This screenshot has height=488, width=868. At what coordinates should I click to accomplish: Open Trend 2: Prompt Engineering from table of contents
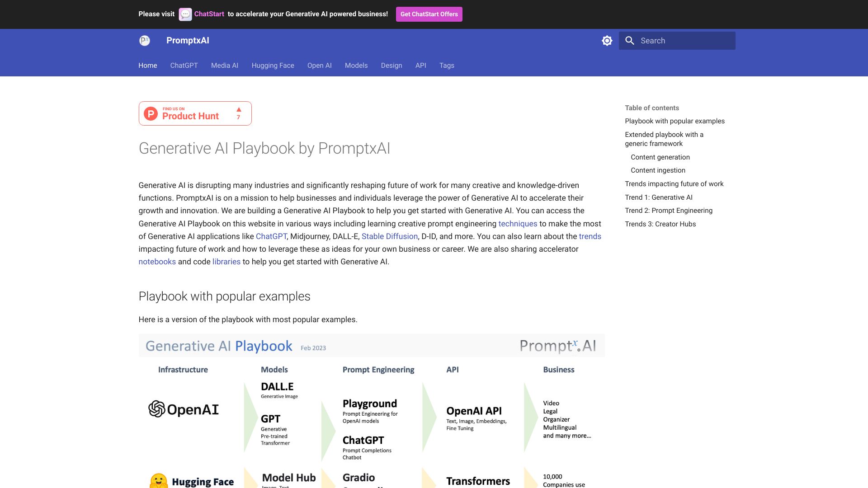(668, 210)
